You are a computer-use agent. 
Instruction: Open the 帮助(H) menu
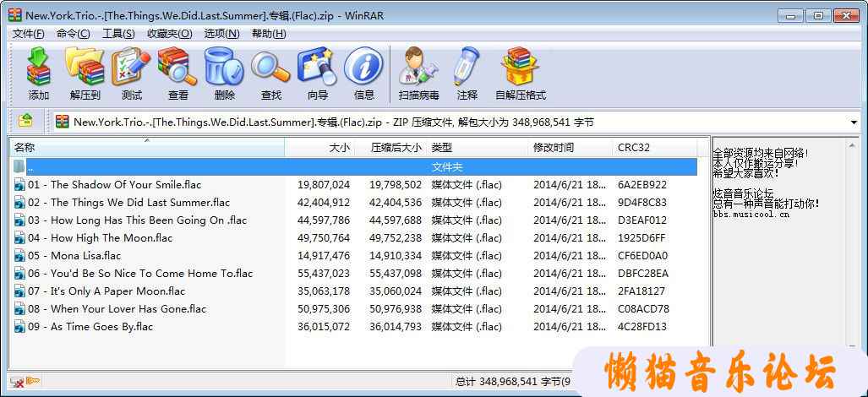[x=269, y=34]
